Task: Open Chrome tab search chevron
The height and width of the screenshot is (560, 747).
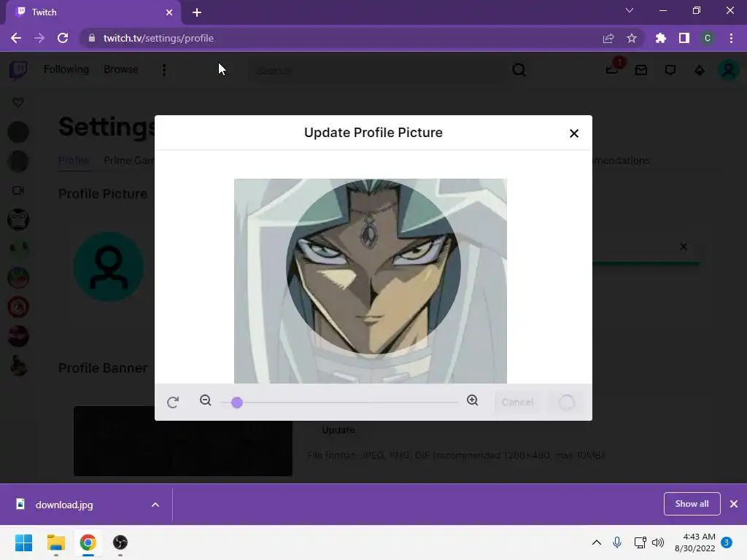Action: point(630,10)
